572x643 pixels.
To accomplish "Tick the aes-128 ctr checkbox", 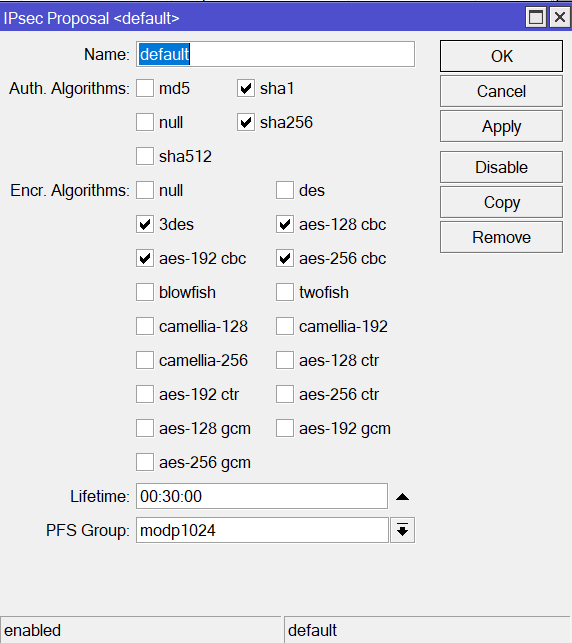I will pos(285,360).
